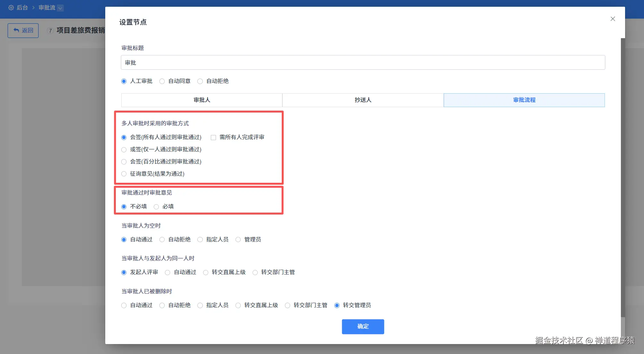
Task: Select 转交部门主管 under 当审批人已被删除时
Action: point(287,305)
